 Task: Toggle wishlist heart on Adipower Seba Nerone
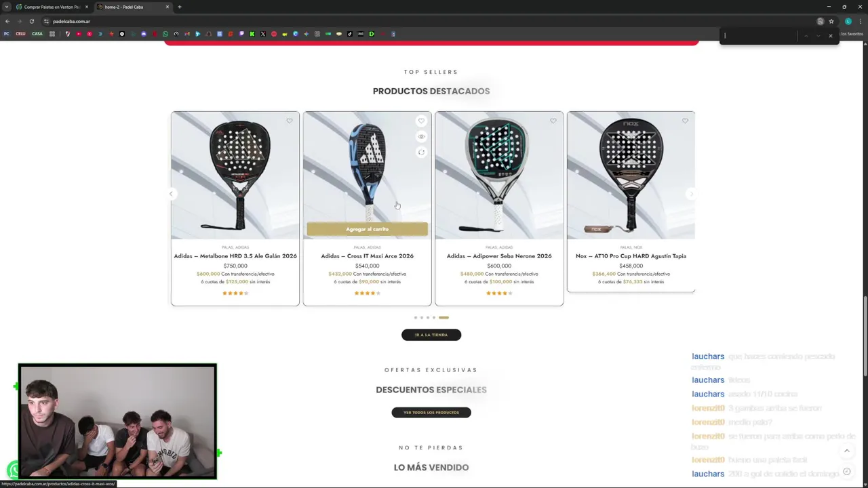pos(553,121)
